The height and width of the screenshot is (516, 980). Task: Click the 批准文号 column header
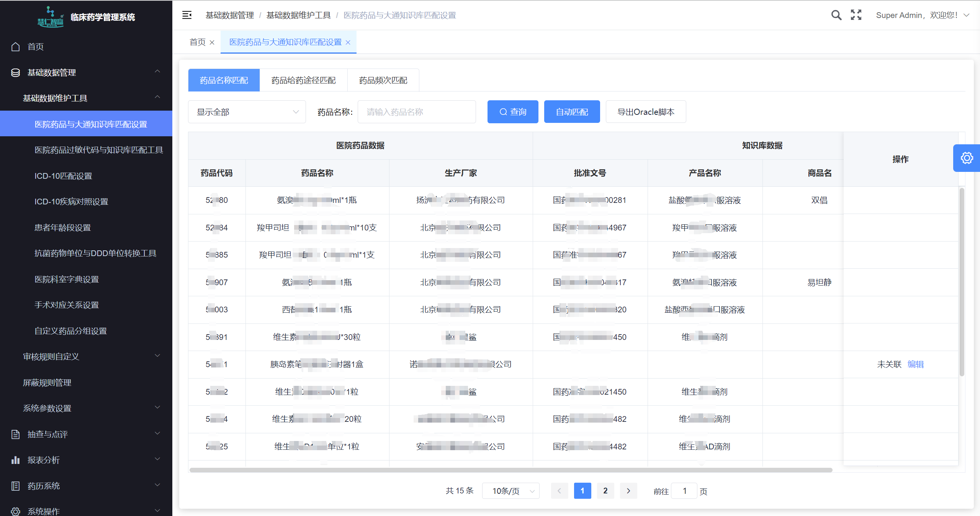pyautogui.click(x=590, y=173)
